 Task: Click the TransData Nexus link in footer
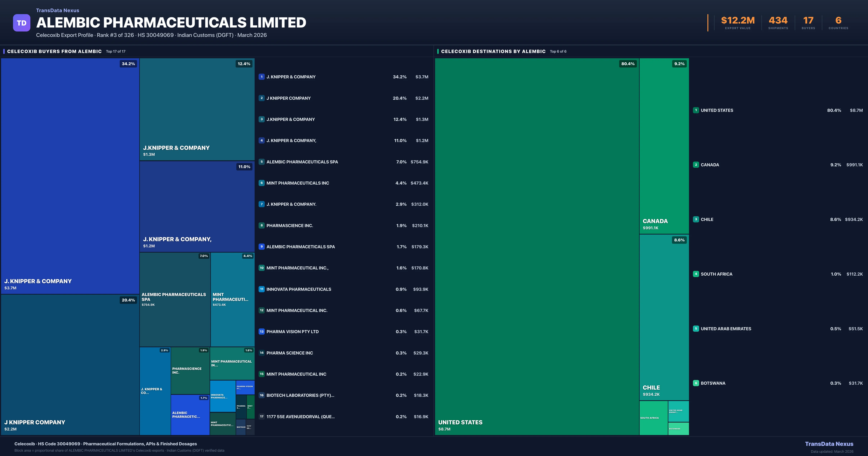pyautogui.click(x=830, y=444)
